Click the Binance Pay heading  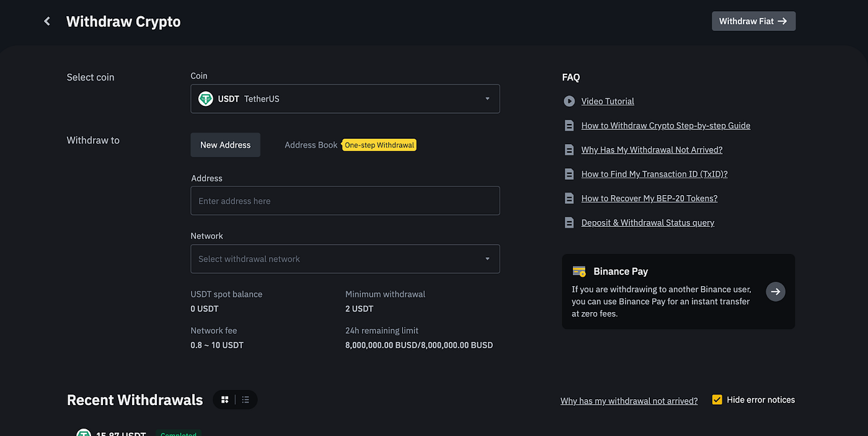click(x=621, y=271)
